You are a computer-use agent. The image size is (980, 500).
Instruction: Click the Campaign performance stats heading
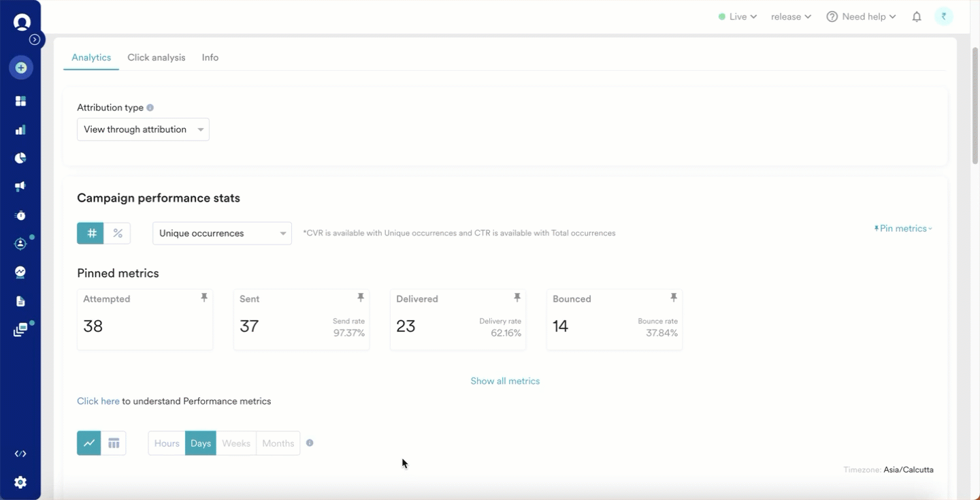coord(159,198)
